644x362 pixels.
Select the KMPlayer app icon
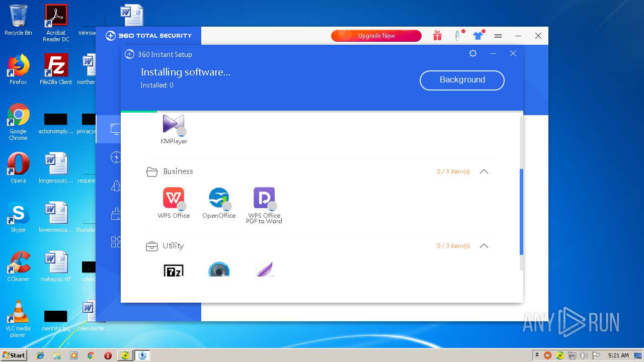click(x=174, y=125)
